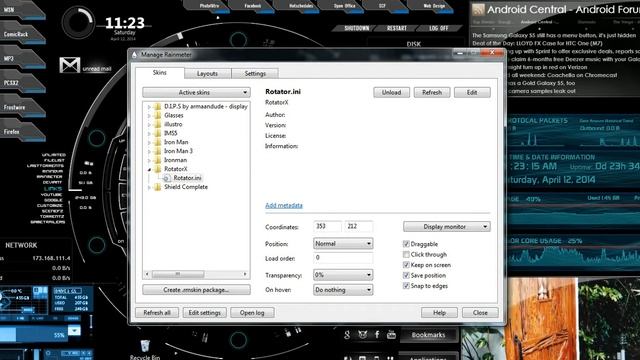The image size is (640, 360).
Task: Switch to the Layouts tab
Action: tap(207, 73)
